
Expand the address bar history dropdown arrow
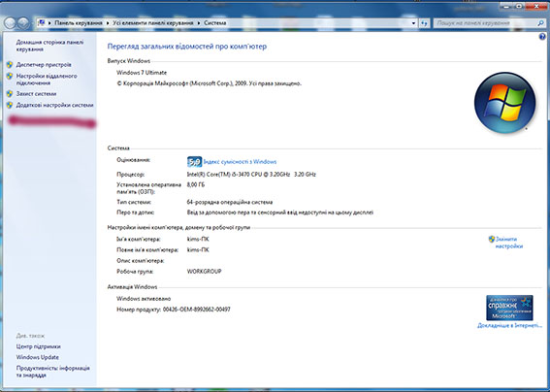pos(413,23)
